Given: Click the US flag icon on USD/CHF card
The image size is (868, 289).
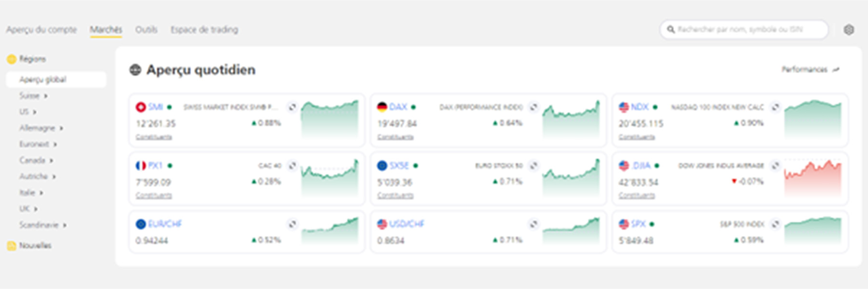Looking at the screenshot, I should [382, 224].
